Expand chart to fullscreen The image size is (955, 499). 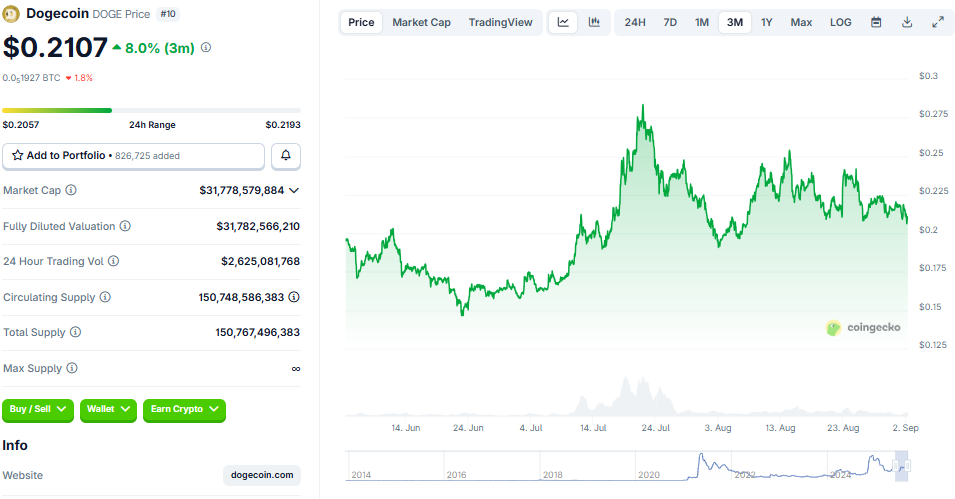tap(938, 23)
